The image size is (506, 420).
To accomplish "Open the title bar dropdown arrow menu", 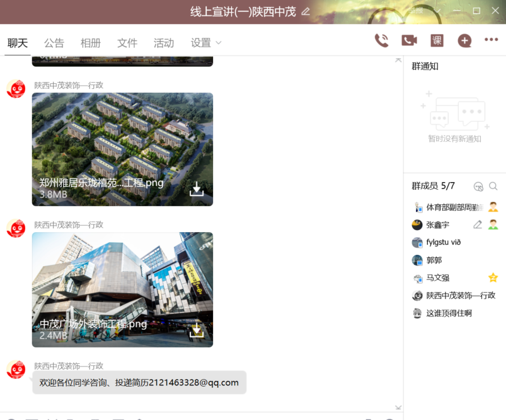I will [x=437, y=11].
